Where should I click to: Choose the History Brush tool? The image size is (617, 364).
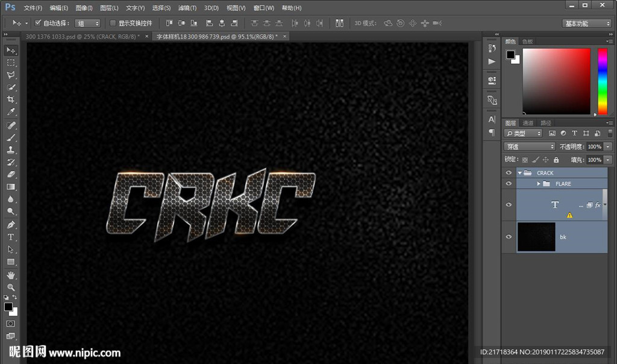[11, 162]
